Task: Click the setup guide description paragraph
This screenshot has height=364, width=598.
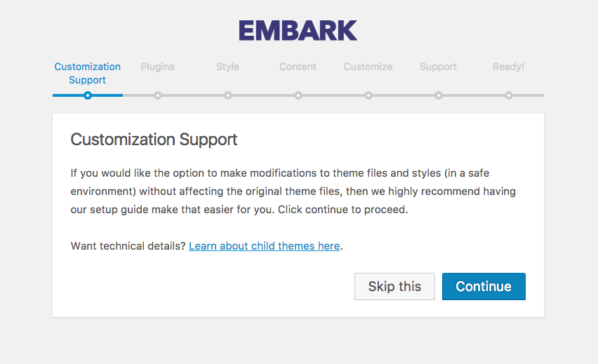Action: (x=293, y=191)
